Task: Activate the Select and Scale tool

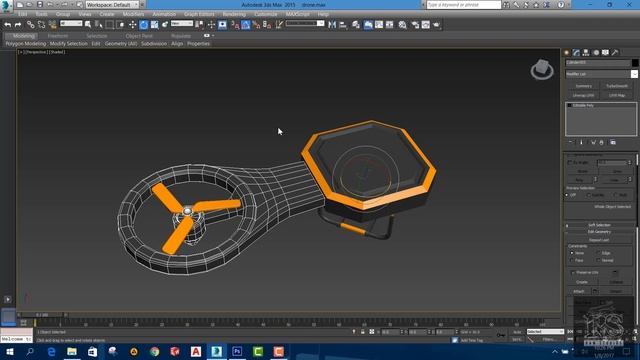Action: click(x=154, y=25)
